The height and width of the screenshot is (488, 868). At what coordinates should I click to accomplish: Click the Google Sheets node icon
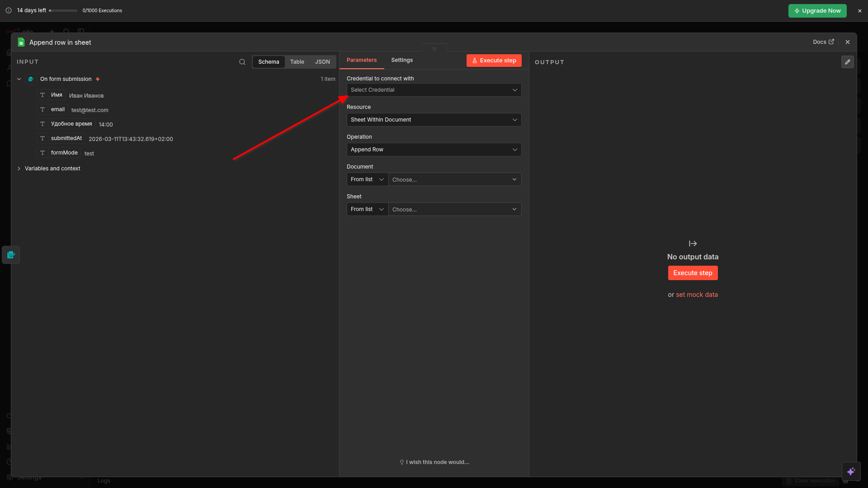click(x=21, y=42)
